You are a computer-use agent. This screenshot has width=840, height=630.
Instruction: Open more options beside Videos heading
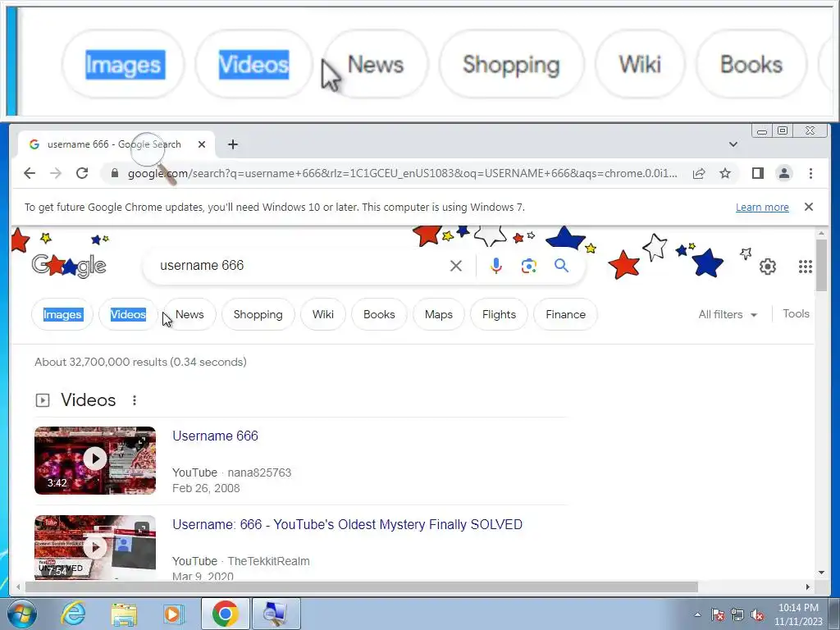point(135,400)
